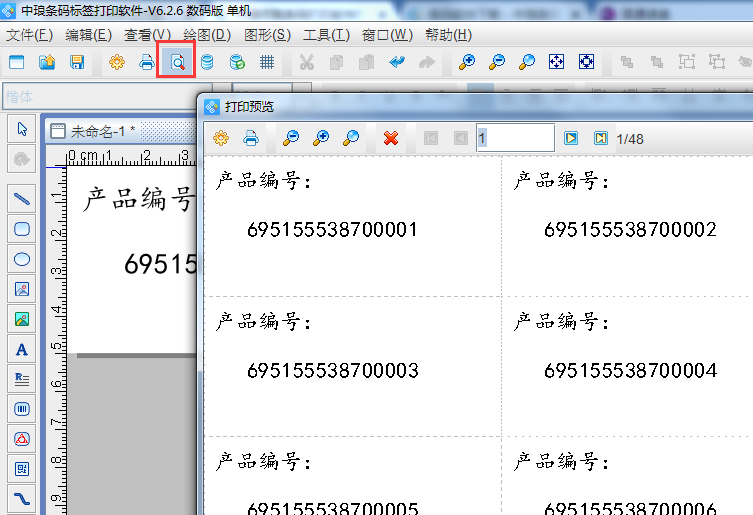The height and width of the screenshot is (515, 753).
Task: Click the page number input field
Action: pyautogui.click(x=515, y=138)
